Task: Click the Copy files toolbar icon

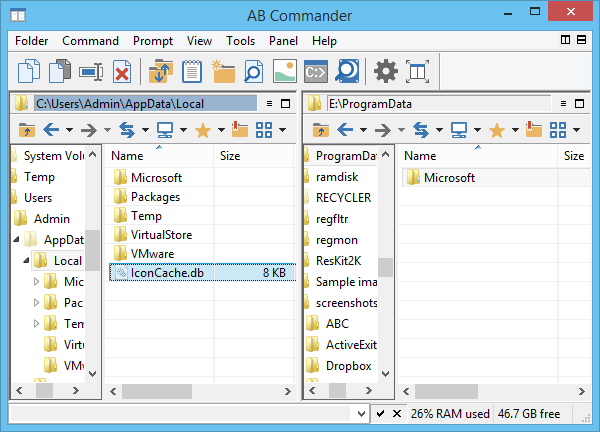Action: (x=29, y=71)
